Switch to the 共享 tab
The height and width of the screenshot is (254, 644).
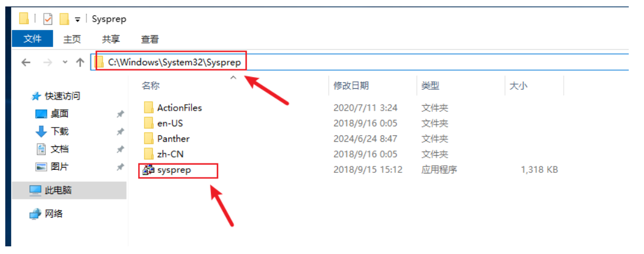pyautogui.click(x=111, y=39)
